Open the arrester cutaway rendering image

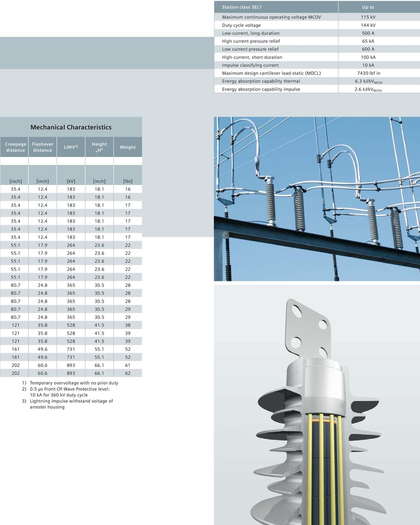click(317, 405)
